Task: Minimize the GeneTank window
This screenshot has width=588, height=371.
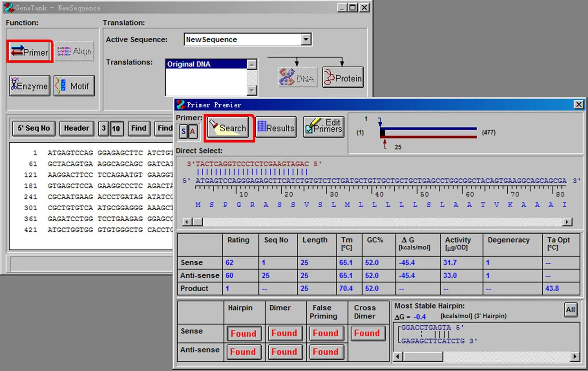Action: coord(342,8)
